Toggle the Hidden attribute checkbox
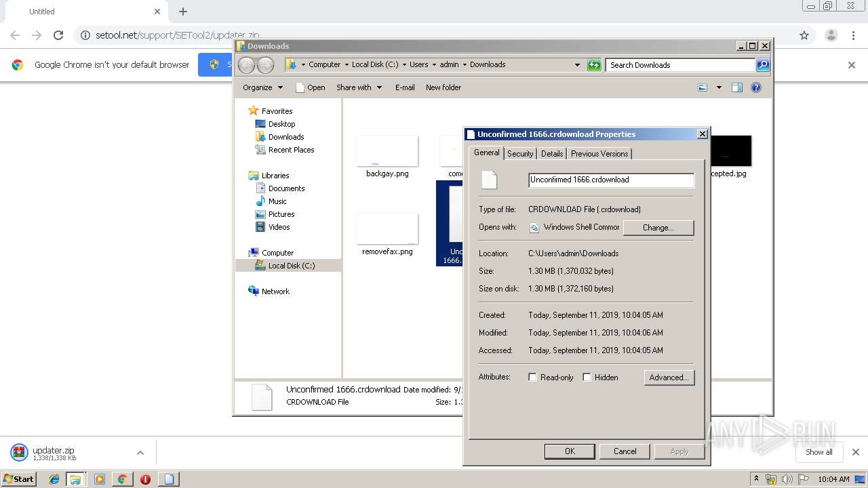868x488 pixels. point(587,378)
